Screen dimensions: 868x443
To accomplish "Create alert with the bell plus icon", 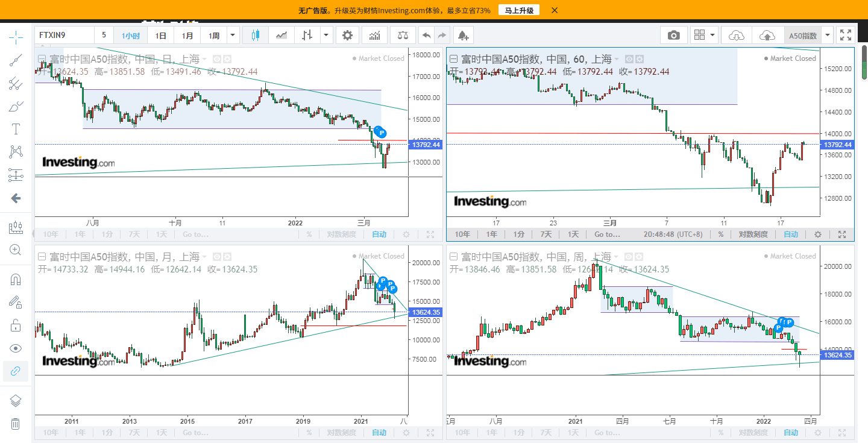I will pyautogui.click(x=463, y=36).
